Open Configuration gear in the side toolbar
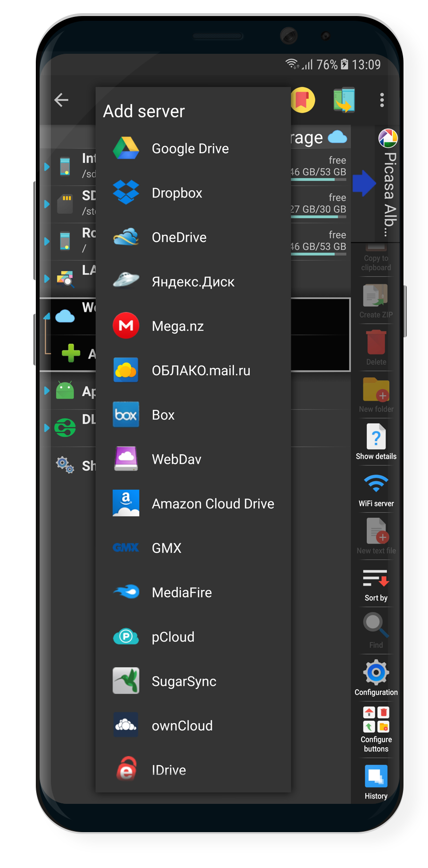This screenshot has width=428, height=868. (376, 678)
